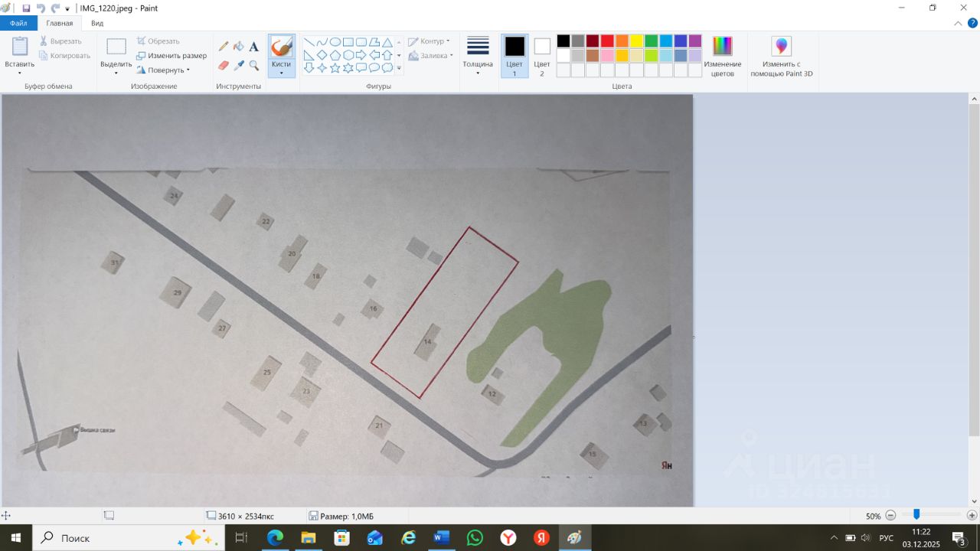Open WhatsApp from the taskbar
Viewport: 980px width, 551px height.
(475, 538)
